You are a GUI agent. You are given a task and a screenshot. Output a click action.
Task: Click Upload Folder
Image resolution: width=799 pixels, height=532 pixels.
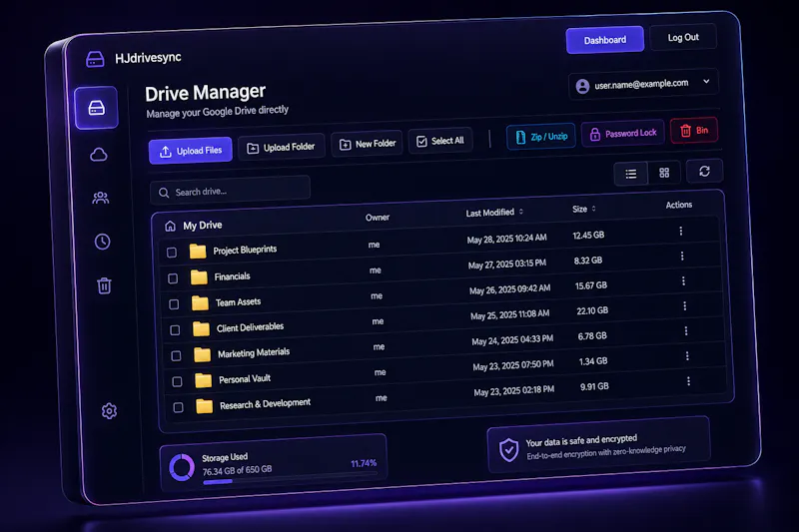point(281,147)
